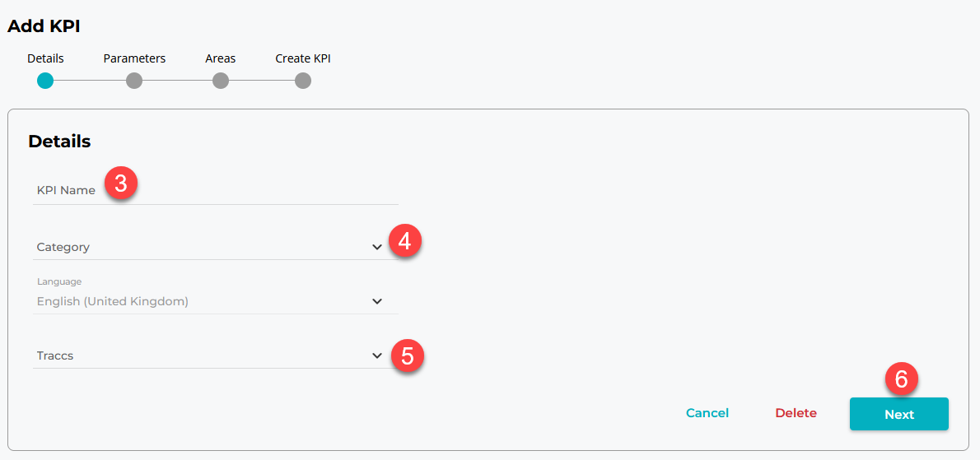Image resolution: width=980 pixels, height=460 pixels.
Task: Expand the Traccs dropdown chevron arrow
Action: coord(377,355)
